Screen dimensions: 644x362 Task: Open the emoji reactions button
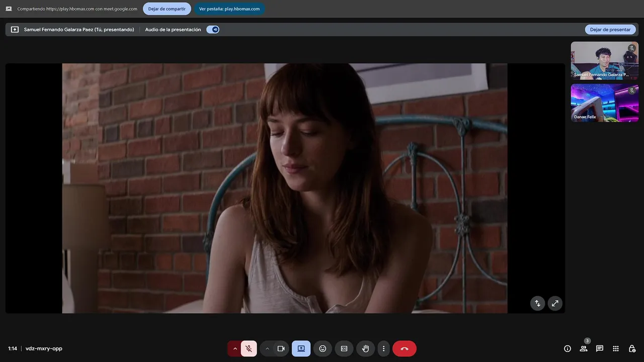pos(323,348)
